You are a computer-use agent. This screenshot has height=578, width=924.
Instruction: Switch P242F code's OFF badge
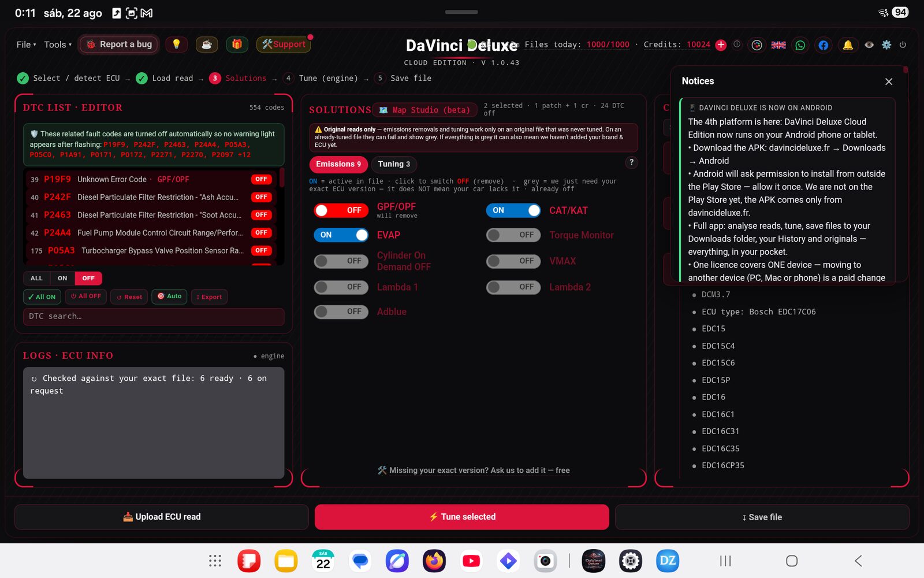[x=261, y=197]
